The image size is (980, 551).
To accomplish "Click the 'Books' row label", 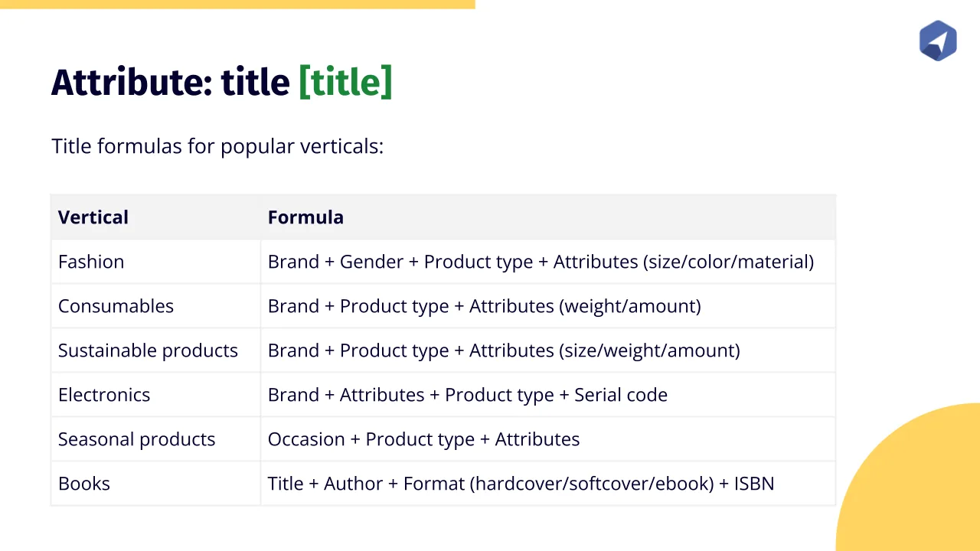I will [x=84, y=484].
